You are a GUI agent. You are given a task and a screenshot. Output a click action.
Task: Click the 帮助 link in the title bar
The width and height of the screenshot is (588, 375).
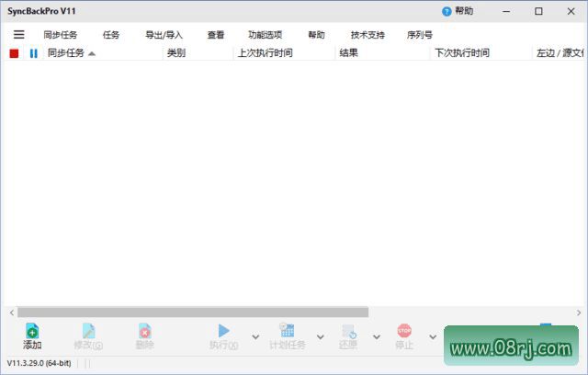[464, 11]
